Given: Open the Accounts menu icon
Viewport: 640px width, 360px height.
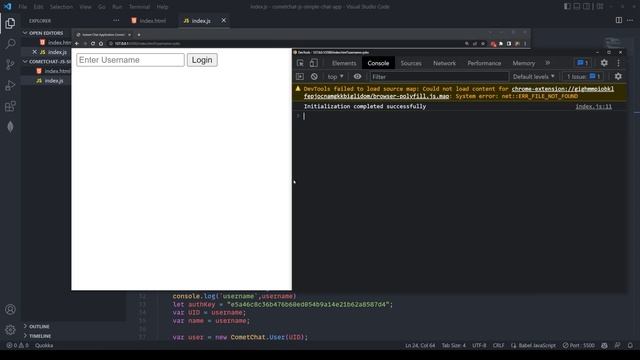Looking at the screenshot, I should click(11, 309).
